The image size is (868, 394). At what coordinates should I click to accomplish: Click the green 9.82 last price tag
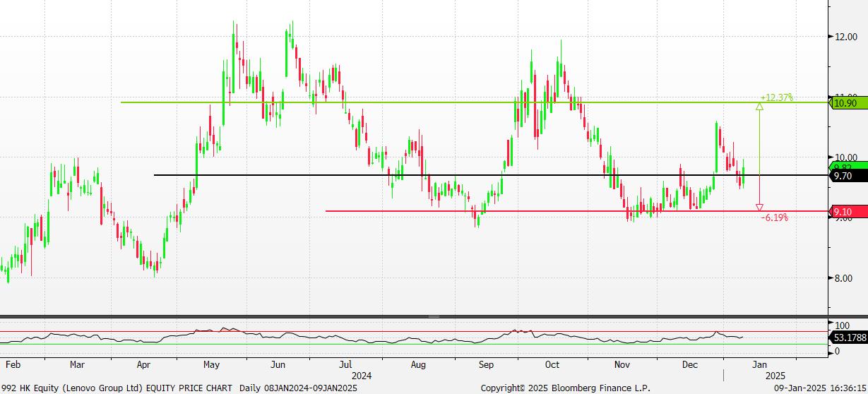coord(845,166)
